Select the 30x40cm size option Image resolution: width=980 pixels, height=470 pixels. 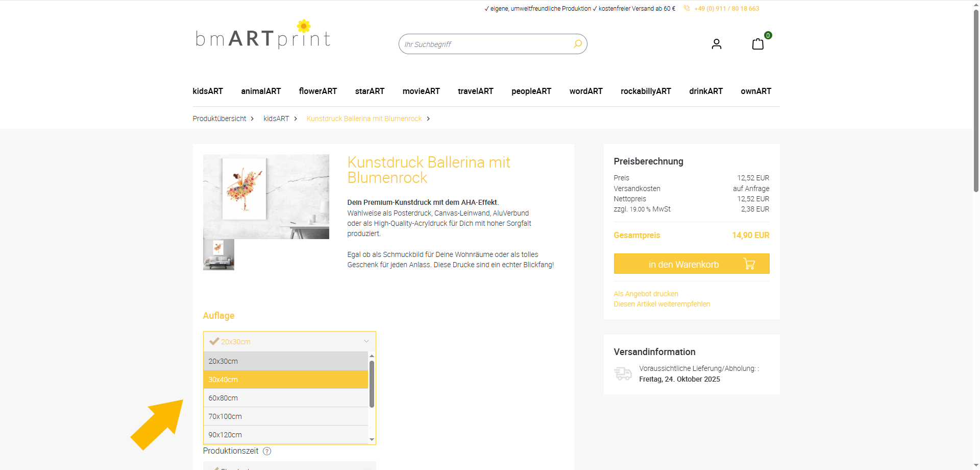click(x=285, y=380)
